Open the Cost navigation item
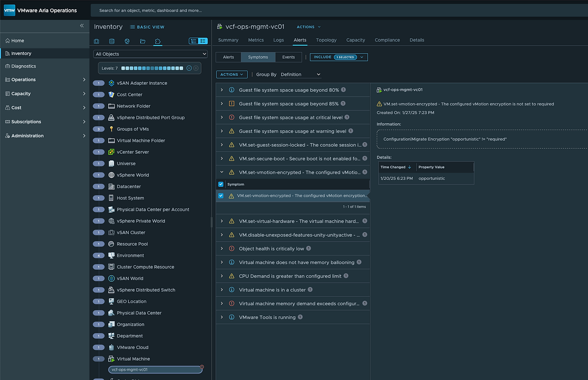588x380 pixels. [45, 107]
